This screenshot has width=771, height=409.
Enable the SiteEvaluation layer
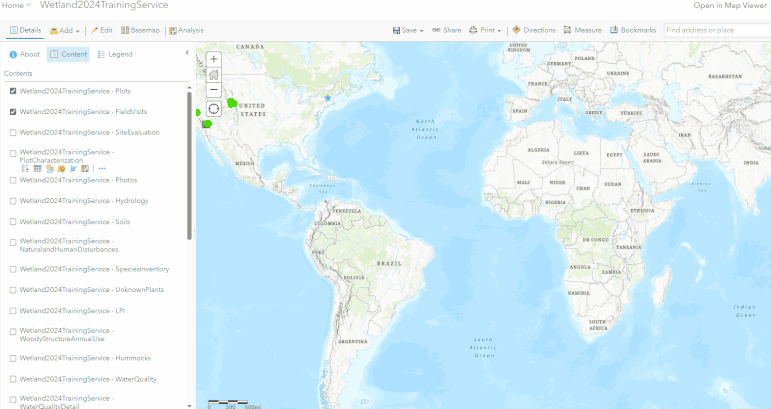(x=13, y=132)
